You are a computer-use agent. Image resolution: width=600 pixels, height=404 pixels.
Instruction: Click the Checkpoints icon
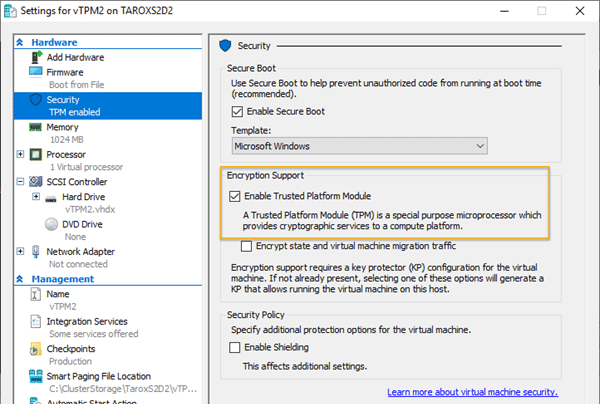35,349
